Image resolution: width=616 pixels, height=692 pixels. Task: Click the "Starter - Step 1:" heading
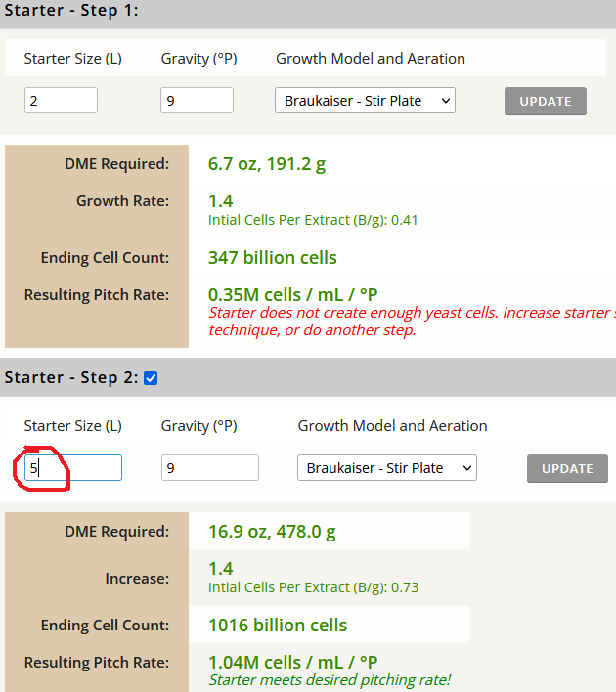coord(69,11)
